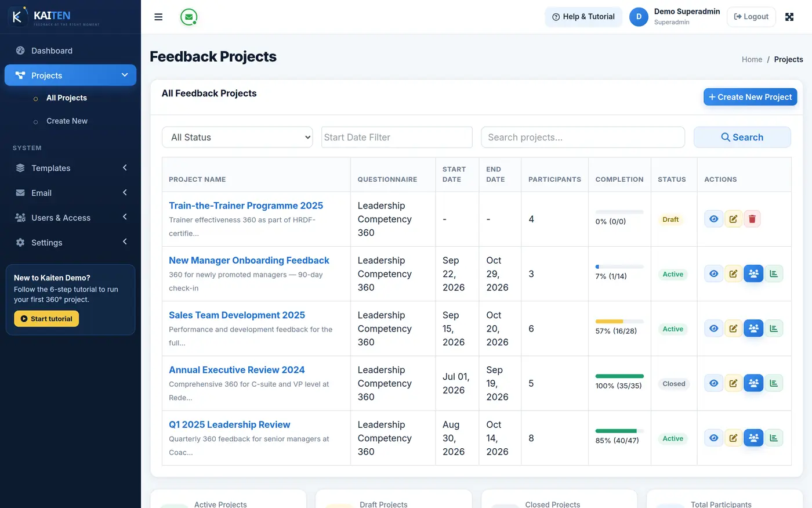This screenshot has height=508, width=812.
Task: View New Manager Onboarding Feedback via eye icon
Action: (x=714, y=273)
